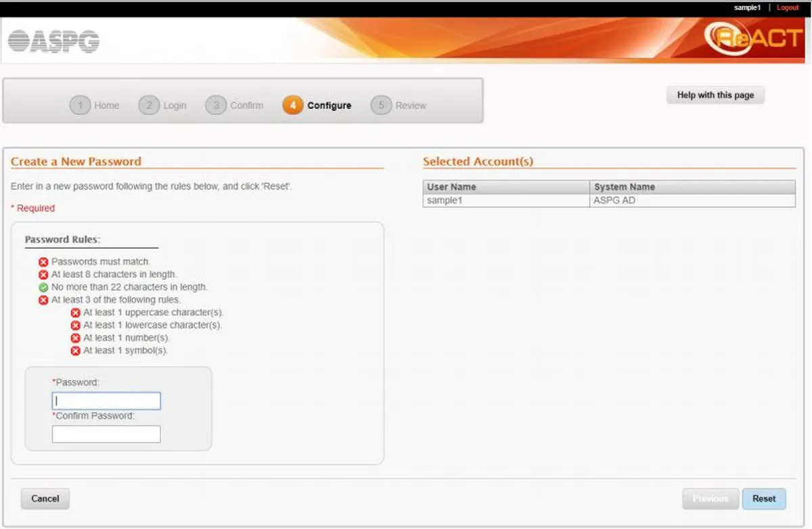Open Help with this page

[715, 95]
